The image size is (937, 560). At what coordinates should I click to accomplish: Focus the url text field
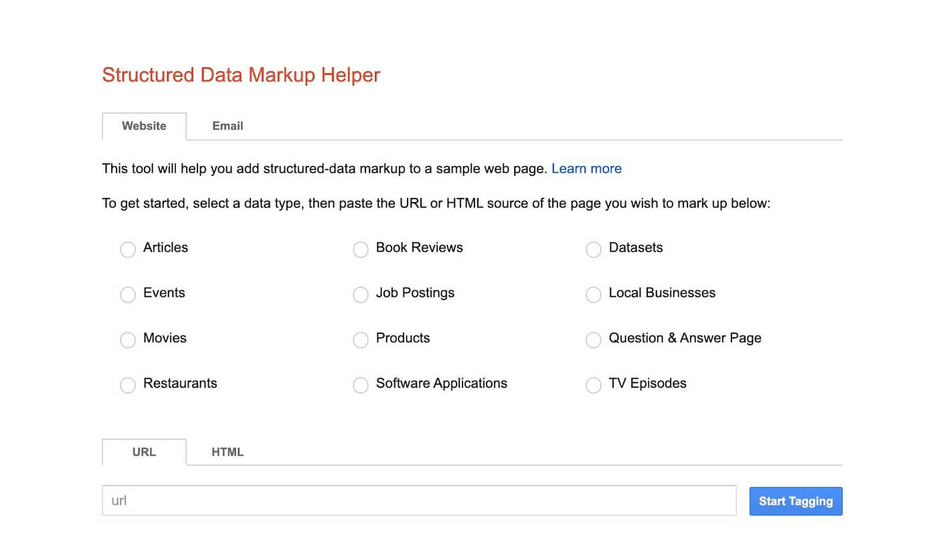pyautogui.click(x=419, y=500)
